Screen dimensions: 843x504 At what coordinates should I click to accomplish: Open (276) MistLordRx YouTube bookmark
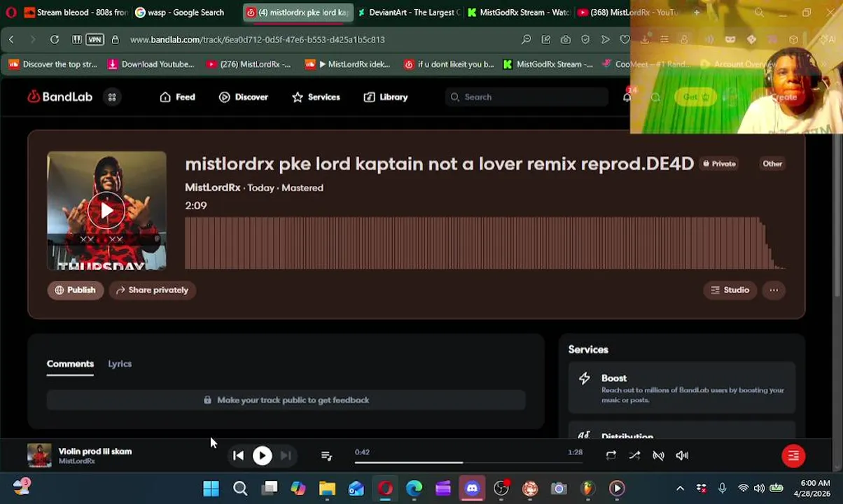click(x=249, y=64)
